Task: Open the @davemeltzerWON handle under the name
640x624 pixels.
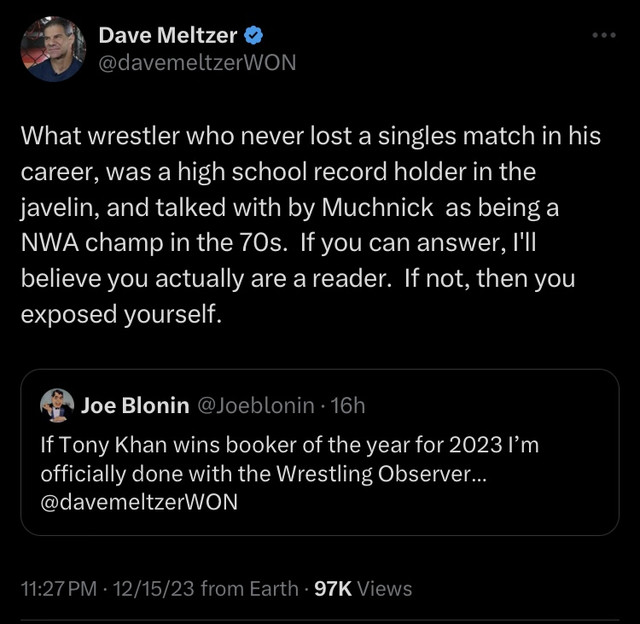Action: click(197, 62)
